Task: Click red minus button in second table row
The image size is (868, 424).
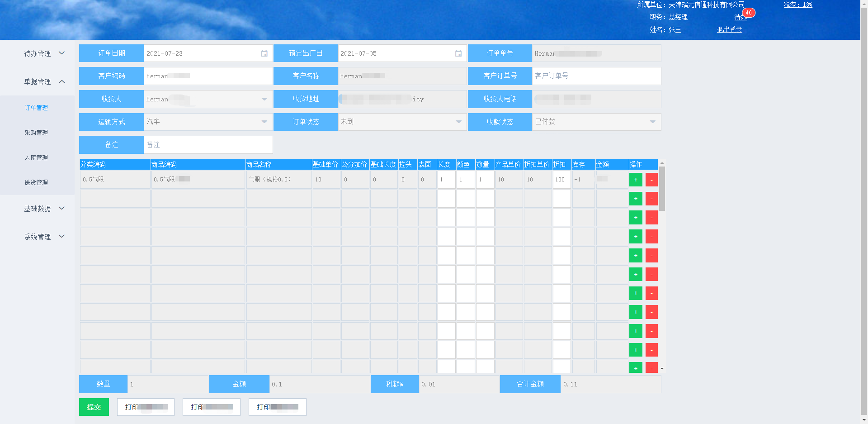Action: [651, 199]
